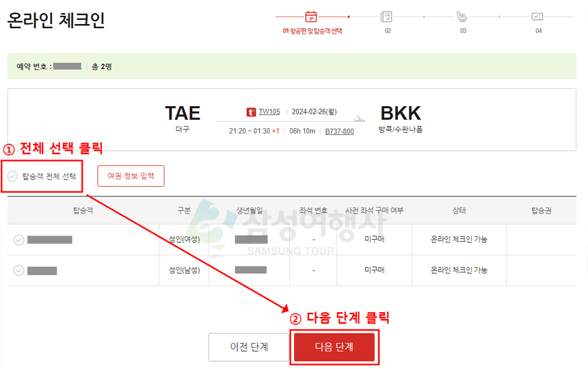Viewport: 588px width, 369px height.
Task: Click the 탑승권 column header
Action: (x=541, y=211)
